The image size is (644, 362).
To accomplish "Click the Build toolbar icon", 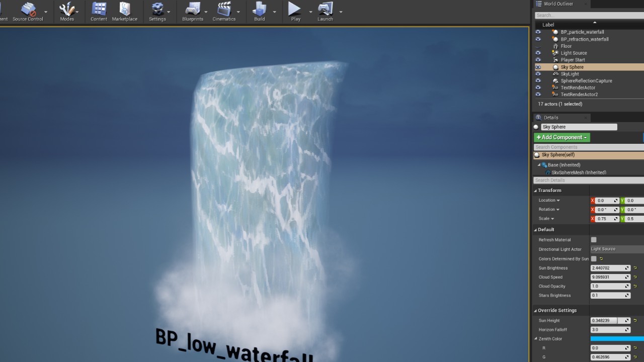I will (259, 11).
